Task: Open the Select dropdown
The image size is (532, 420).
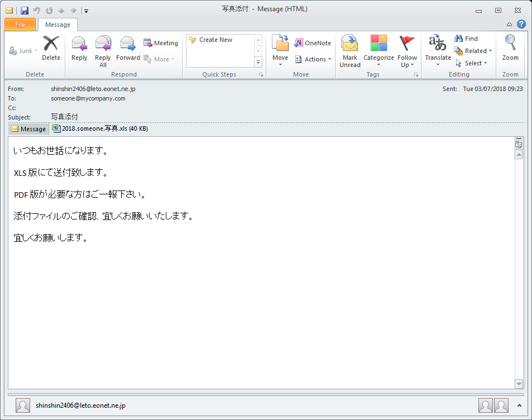Action: coord(472,63)
